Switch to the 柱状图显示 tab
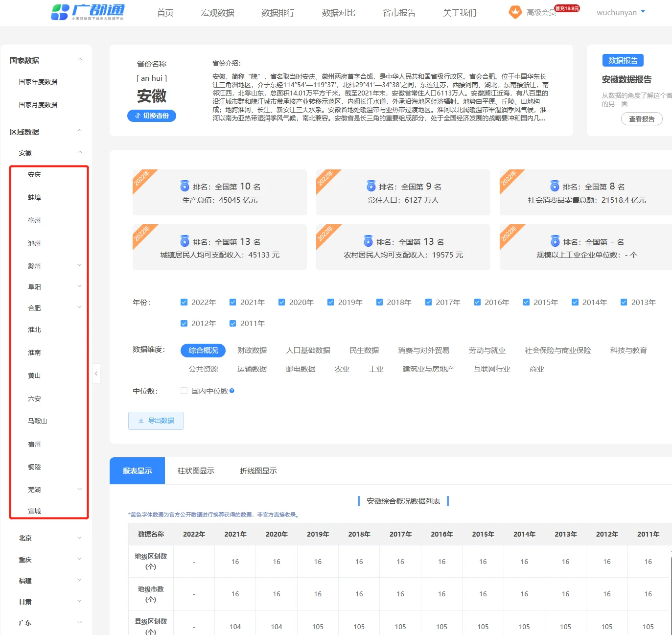This screenshot has height=635, width=672. 196,470
